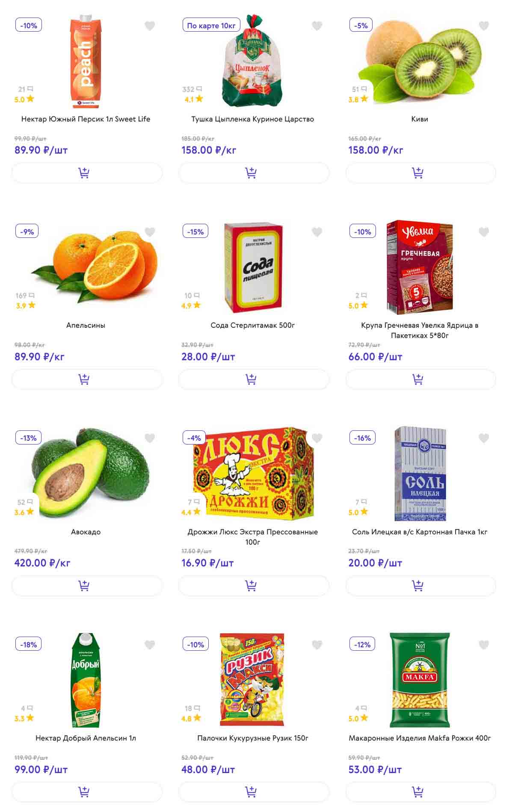This screenshot has height=812, width=512.
Task: Open the 332 reviews on Тушка Цыпленка
Action: [192, 89]
